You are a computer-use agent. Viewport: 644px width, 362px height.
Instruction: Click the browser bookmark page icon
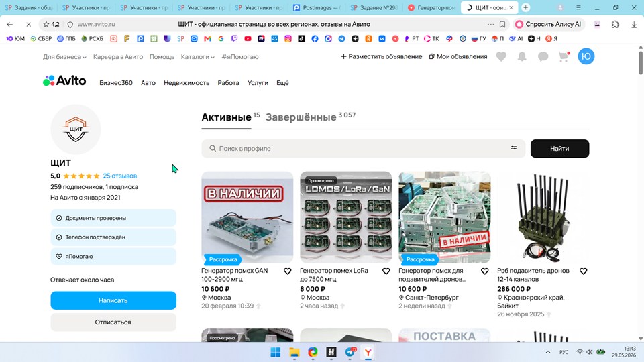point(502,25)
